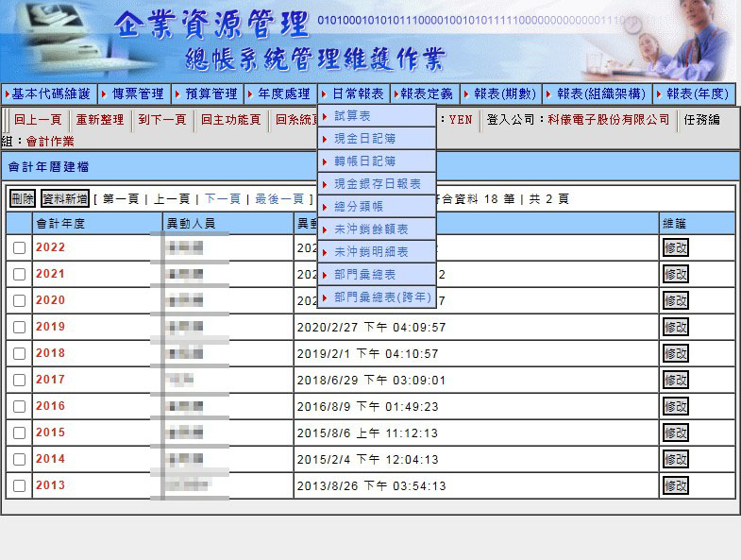Screen dimensions: 741x560
Task: Click the 到下一頁 toolbar link
Action: click(162, 120)
